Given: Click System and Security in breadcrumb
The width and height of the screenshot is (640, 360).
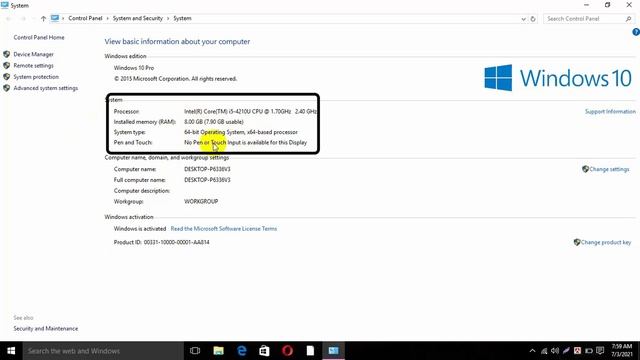Looking at the screenshot, I should click(x=138, y=18).
